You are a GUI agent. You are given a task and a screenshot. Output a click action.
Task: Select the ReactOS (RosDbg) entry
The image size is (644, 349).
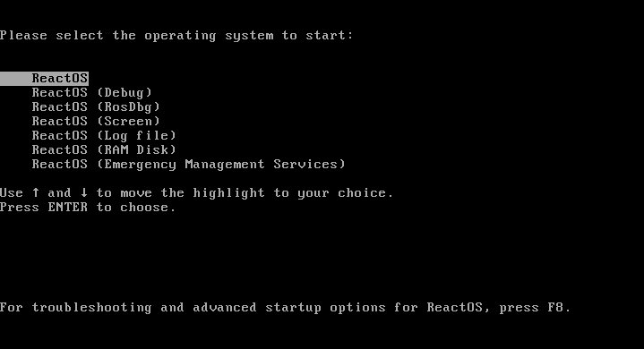[96, 107]
